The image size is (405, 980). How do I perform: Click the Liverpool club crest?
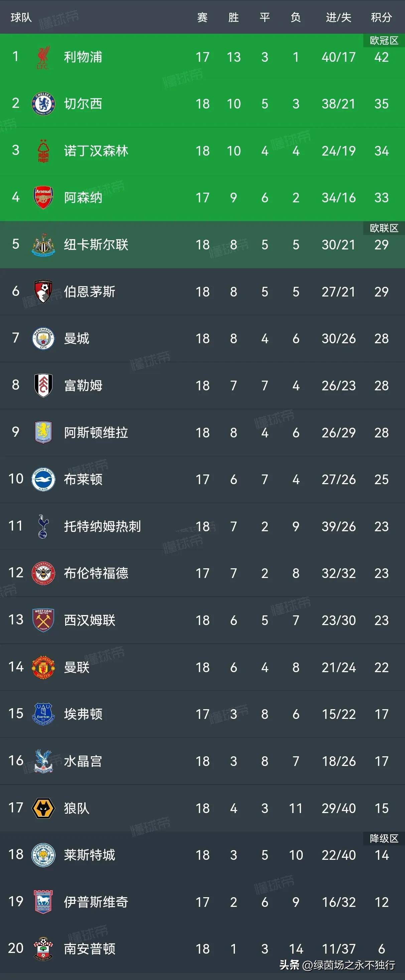(x=43, y=57)
